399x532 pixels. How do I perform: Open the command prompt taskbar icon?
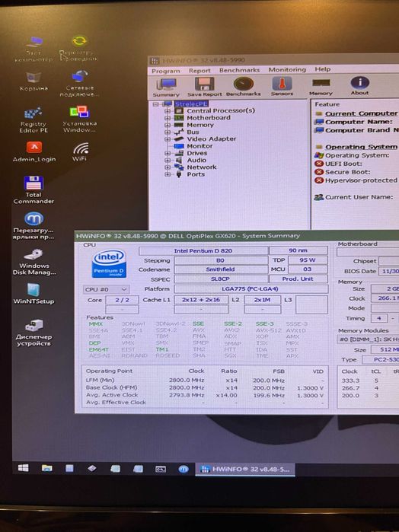point(161,469)
